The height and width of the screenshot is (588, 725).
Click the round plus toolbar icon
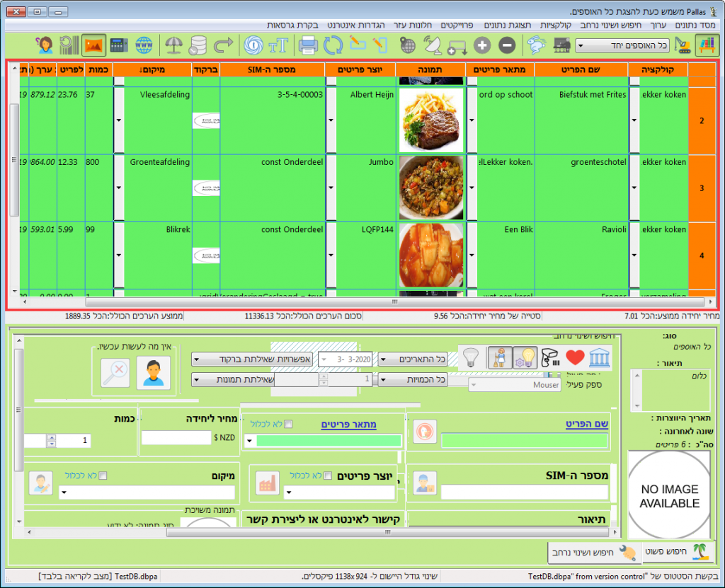[481, 45]
